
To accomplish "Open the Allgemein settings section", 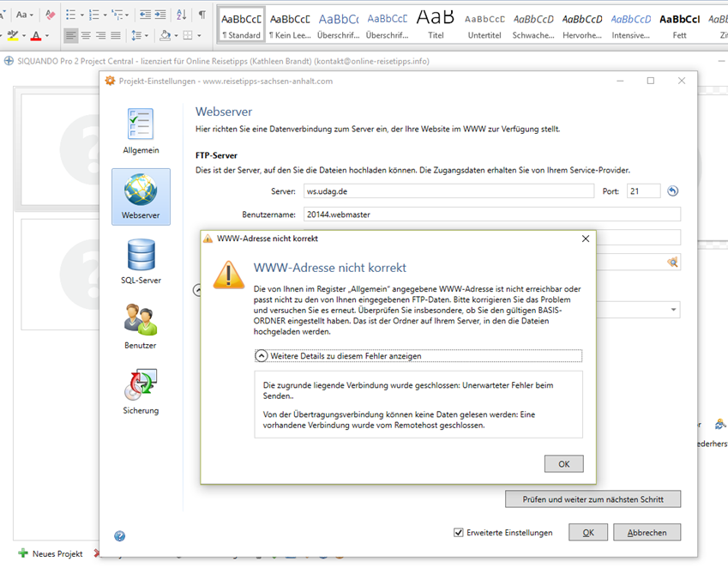I will click(141, 130).
